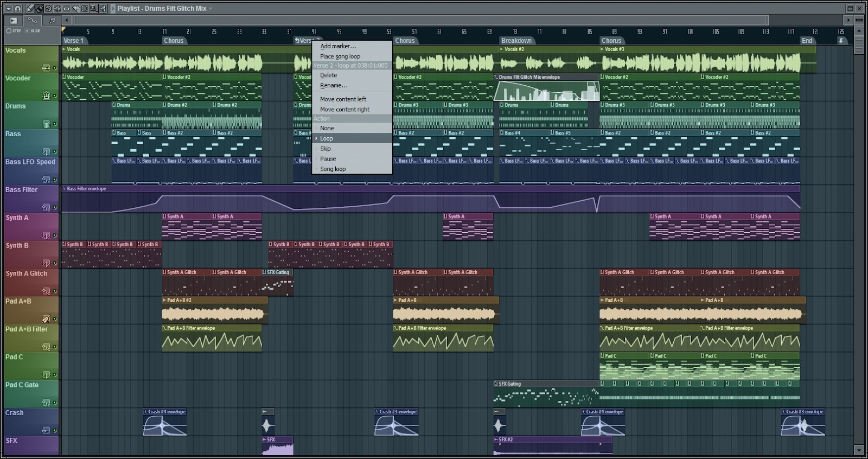
Task: Select the Delete tool
Action: point(48,9)
